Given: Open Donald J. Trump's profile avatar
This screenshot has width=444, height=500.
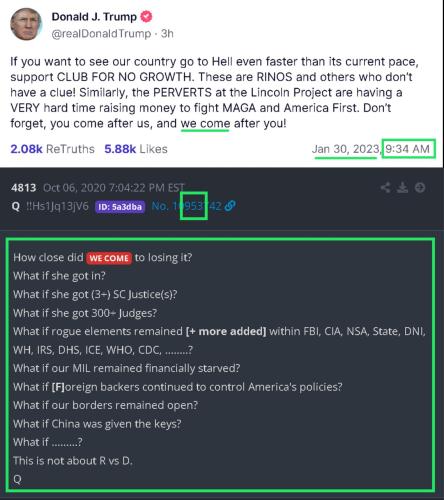Looking at the screenshot, I should (26, 24).
